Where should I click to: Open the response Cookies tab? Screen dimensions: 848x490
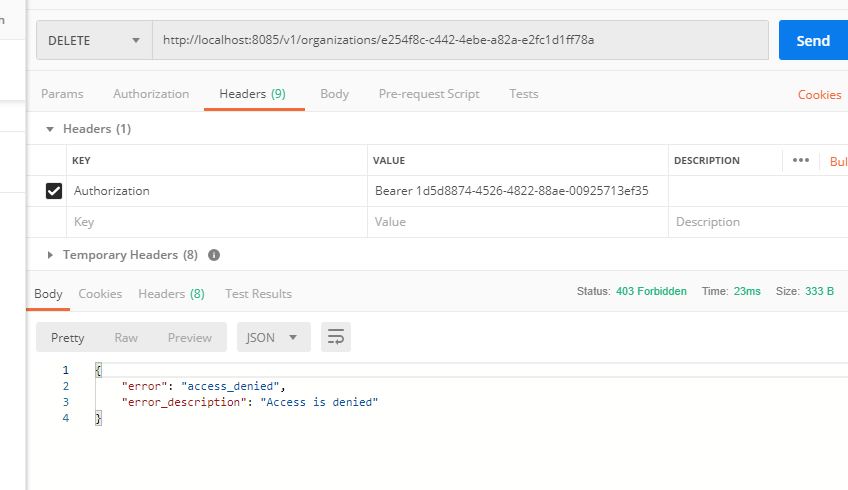coord(100,294)
